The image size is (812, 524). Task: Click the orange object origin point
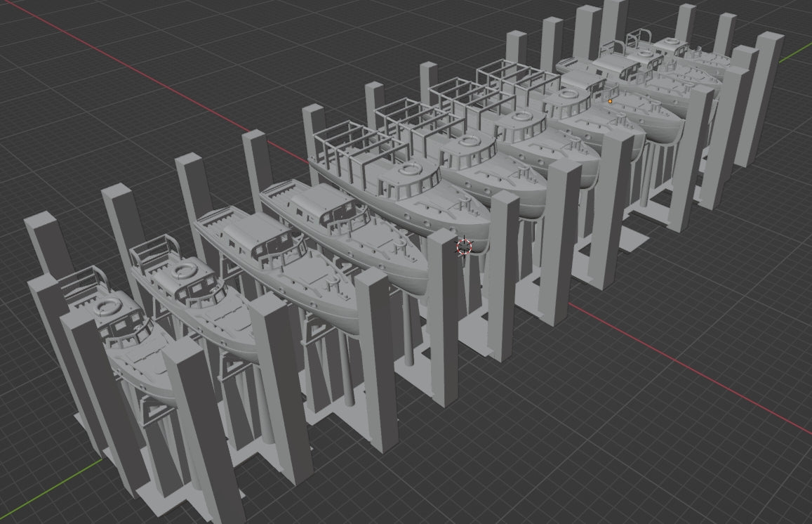tap(610, 100)
